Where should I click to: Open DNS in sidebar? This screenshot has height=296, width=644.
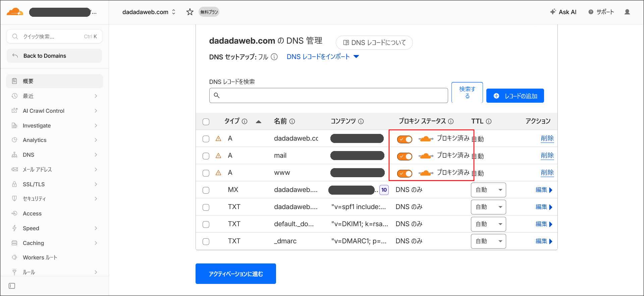(54, 155)
